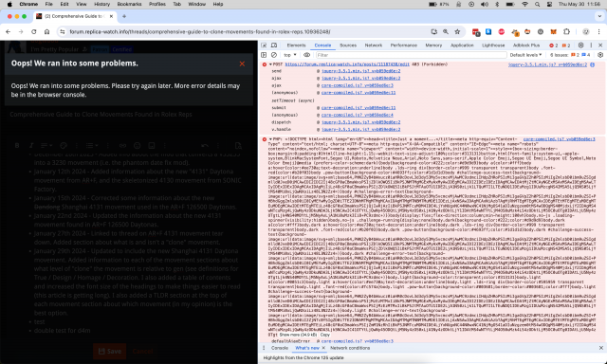Open Spotlight search in menu bar
The width and height of the screenshot is (607, 364).
tap(537, 4)
